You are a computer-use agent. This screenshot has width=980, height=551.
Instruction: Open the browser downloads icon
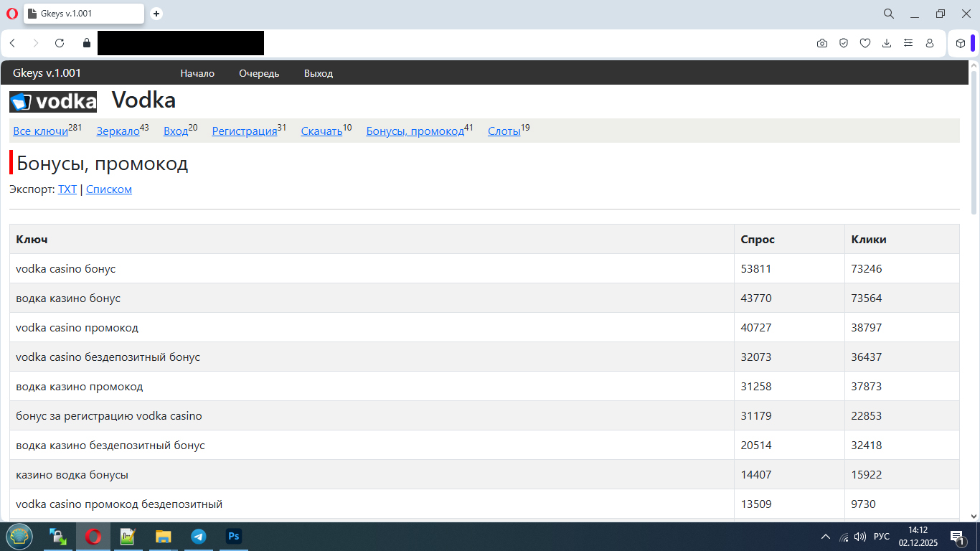point(887,43)
